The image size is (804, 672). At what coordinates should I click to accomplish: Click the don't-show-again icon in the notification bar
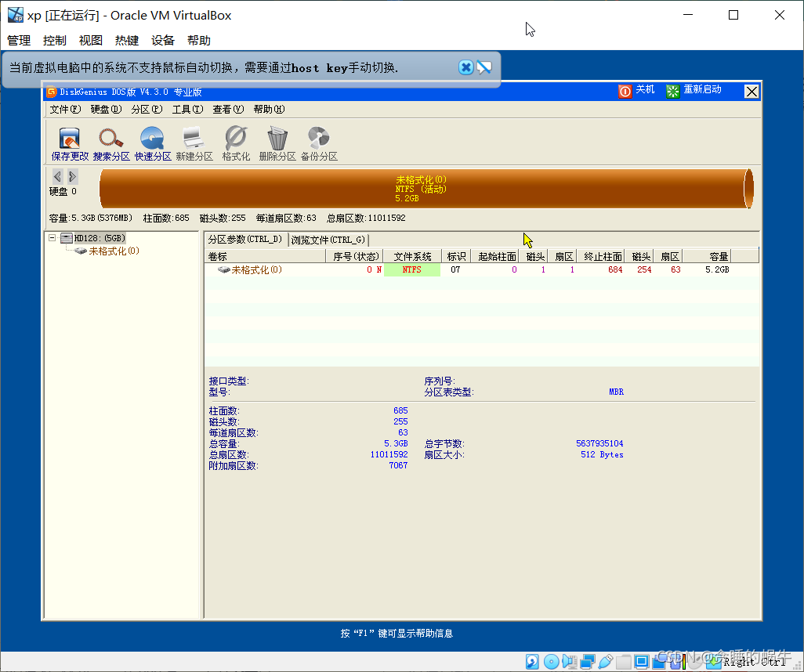tap(484, 67)
